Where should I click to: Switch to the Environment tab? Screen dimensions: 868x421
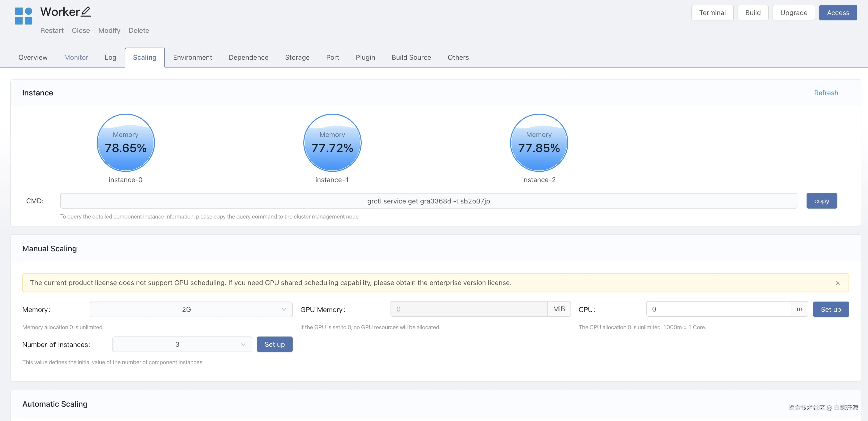point(192,57)
